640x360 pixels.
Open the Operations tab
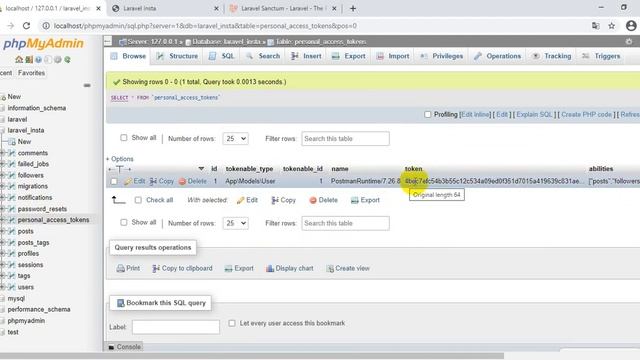498,56
